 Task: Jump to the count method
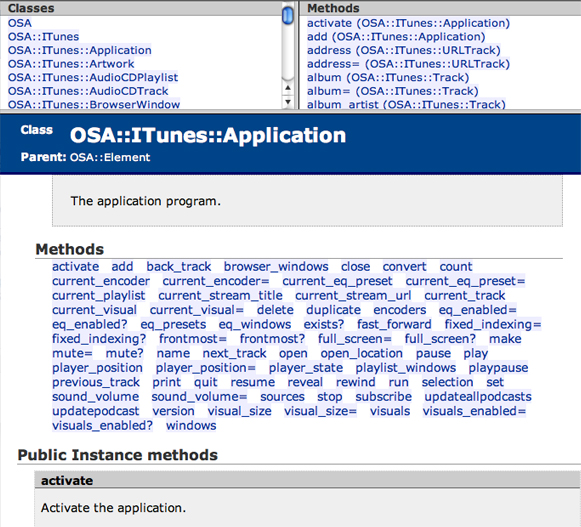[456, 267]
